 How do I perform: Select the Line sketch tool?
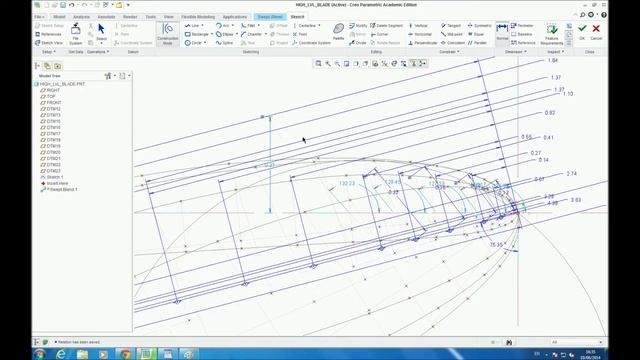coord(191,26)
